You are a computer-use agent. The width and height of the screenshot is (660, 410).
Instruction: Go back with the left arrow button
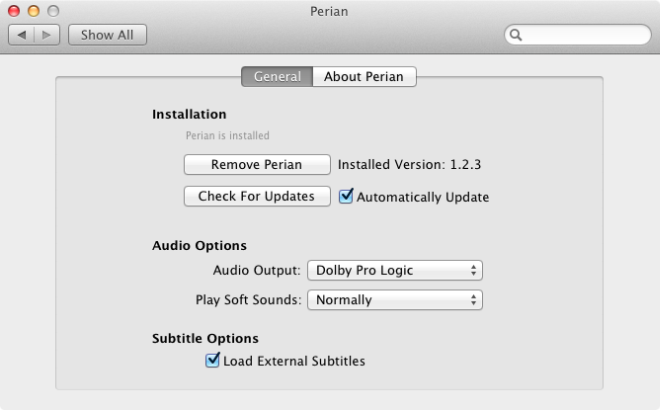[21, 35]
